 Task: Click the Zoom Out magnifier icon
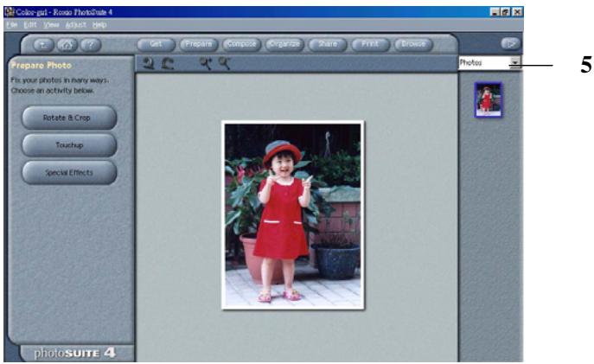[224, 63]
